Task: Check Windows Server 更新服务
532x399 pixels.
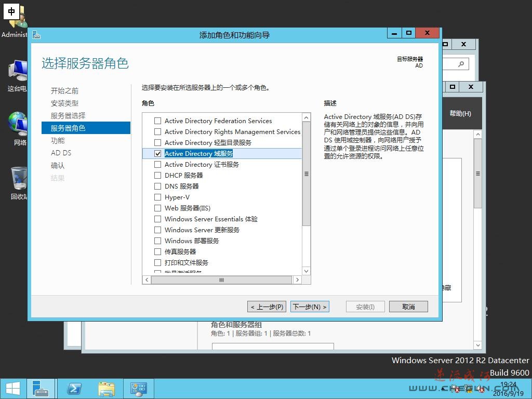Action: pos(157,230)
